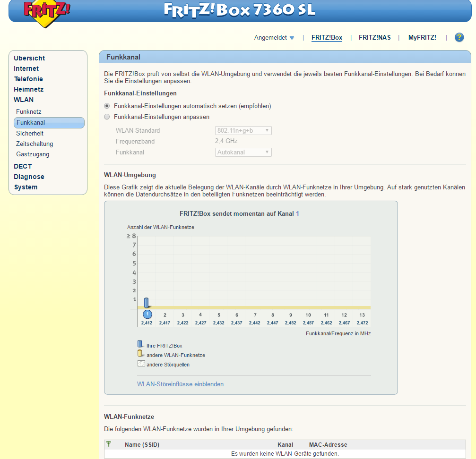Viewport: 476px width, 459px height.
Task: Click the Kanal column header
Action: (285, 445)
